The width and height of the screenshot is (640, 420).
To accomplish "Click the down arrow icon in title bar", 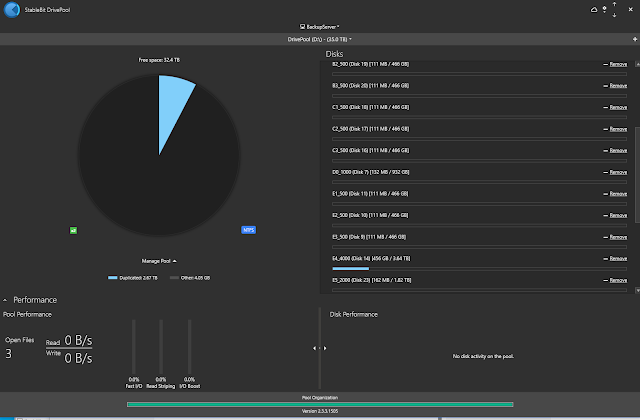I will pyautogui.click(x=614, y=15).
